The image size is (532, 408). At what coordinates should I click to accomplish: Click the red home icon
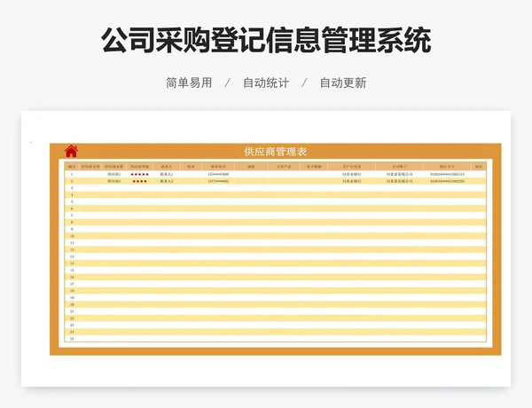[x=72, y=151]
